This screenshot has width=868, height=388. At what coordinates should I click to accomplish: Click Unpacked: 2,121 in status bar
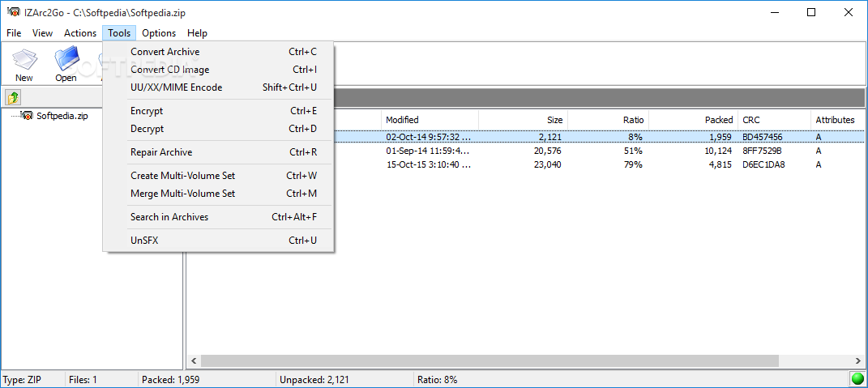pyautogui.click(x=314, y=380)
